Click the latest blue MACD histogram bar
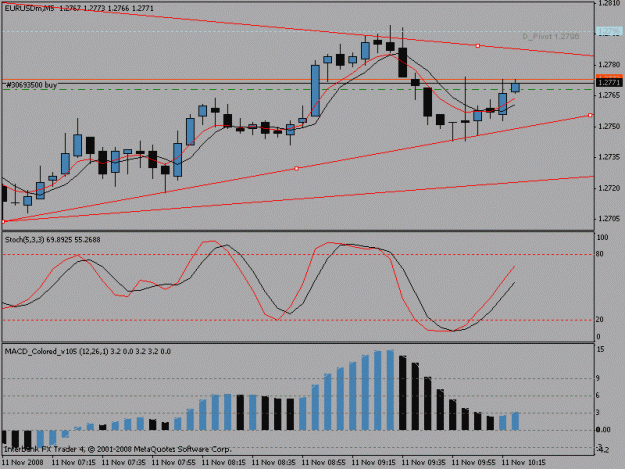This screenshot has height=469, width=625. tap(515, 421)
